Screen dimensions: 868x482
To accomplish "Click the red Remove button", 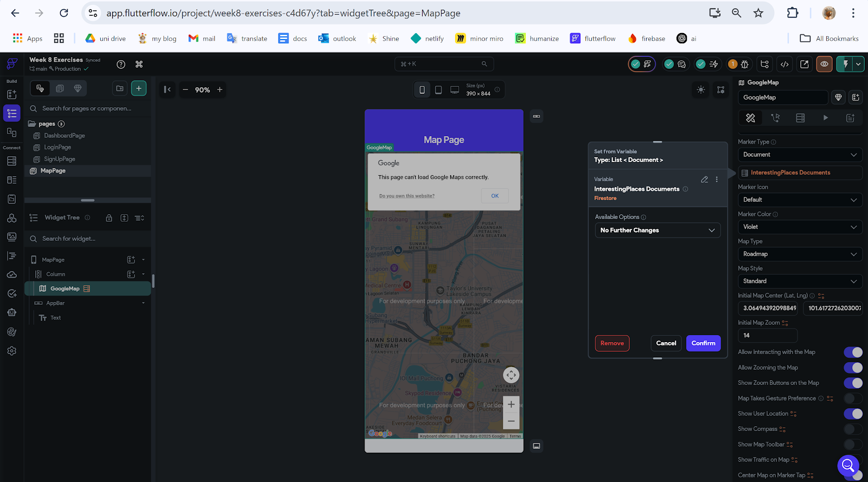I will pyautogui.click(x=612, y=343).
